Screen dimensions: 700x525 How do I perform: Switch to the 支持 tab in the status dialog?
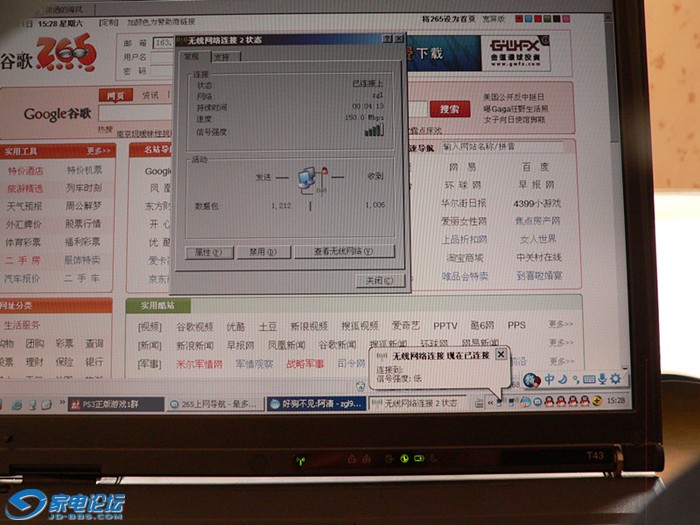click(x=226, y=57)
